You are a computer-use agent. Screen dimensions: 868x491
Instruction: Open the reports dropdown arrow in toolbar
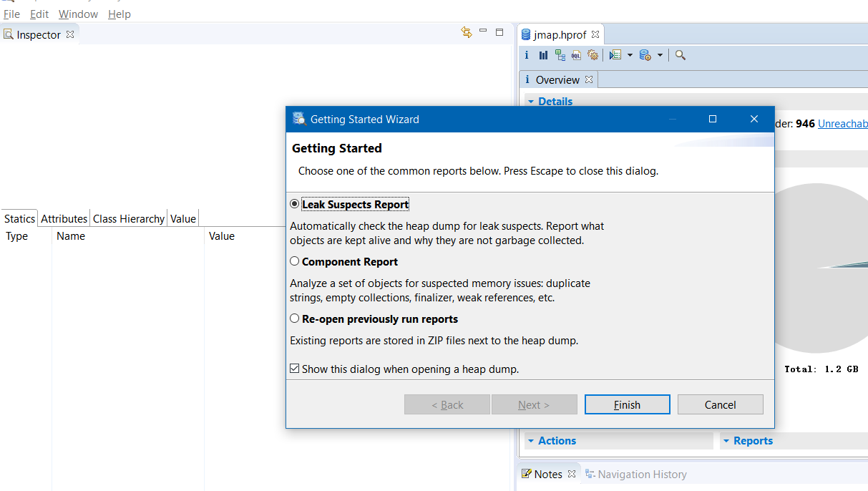[x=630, y=55]
